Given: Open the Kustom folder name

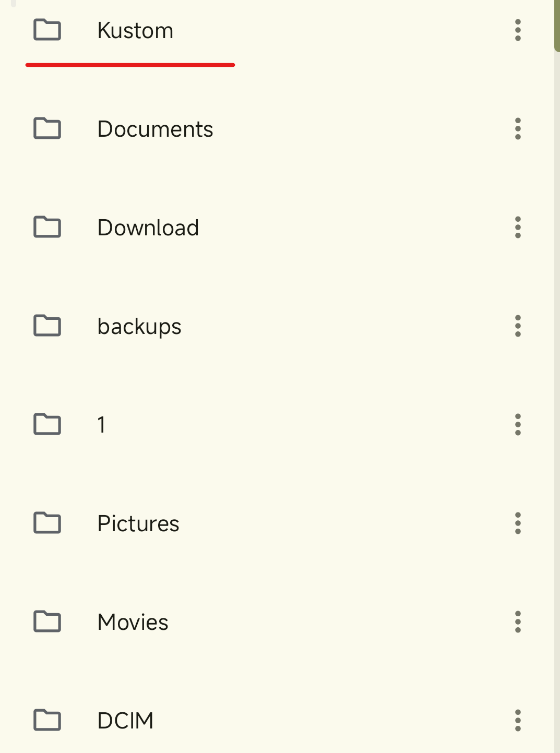Looking at the screenshot, I should pos(135,30).
